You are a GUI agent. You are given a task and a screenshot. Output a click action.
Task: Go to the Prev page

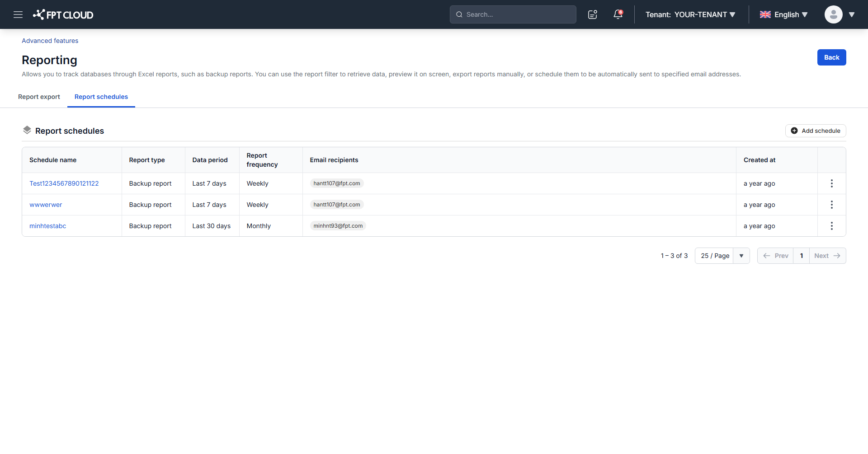tap(775, 256)
